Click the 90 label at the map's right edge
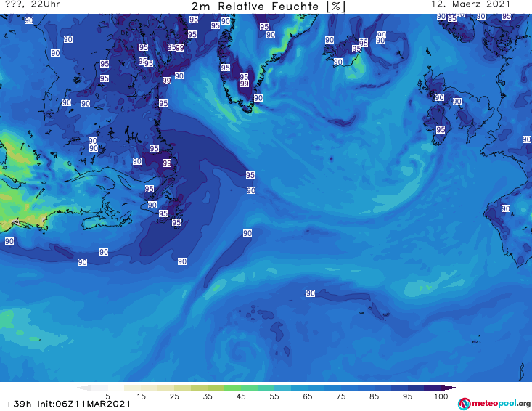 click(x=527, y=139)
